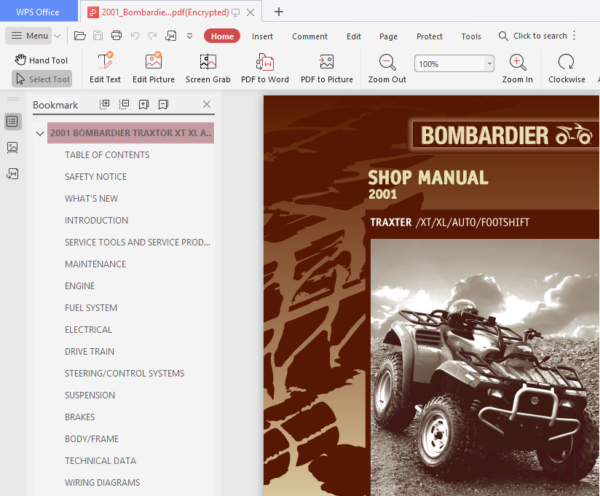
Task: Open a new tab with plus button
Action: tap(279, 12)
